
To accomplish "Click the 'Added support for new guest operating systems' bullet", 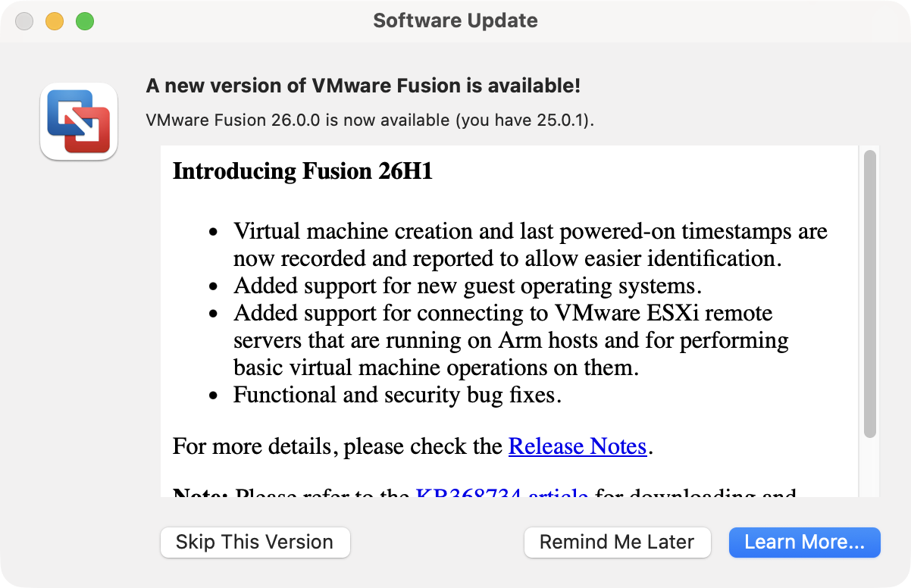I will pyautogui.click(x=468, y=286).
